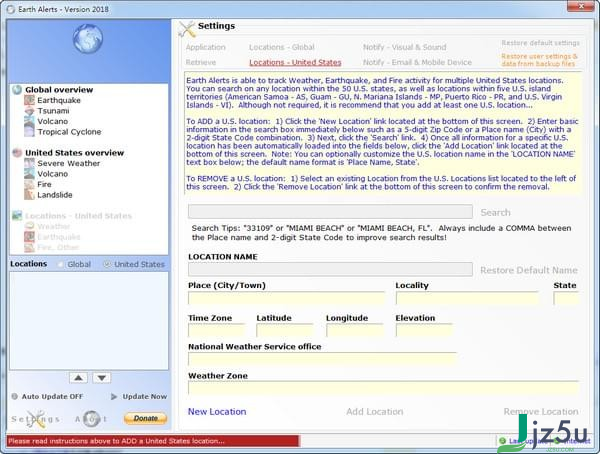The image size is (600, 454).
Task: Open the Locations - Global tab
Action: pyautogui.click(x=282, y=47)
